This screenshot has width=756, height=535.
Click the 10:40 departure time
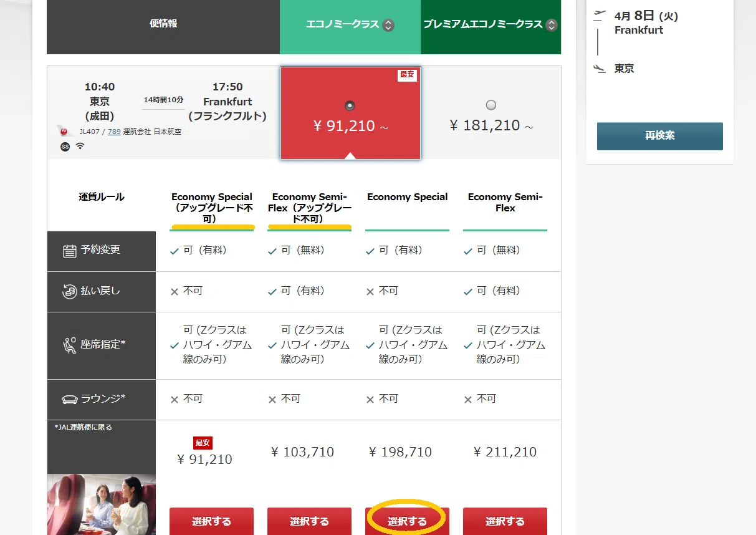pyautogui.click(x=100, y=87)
